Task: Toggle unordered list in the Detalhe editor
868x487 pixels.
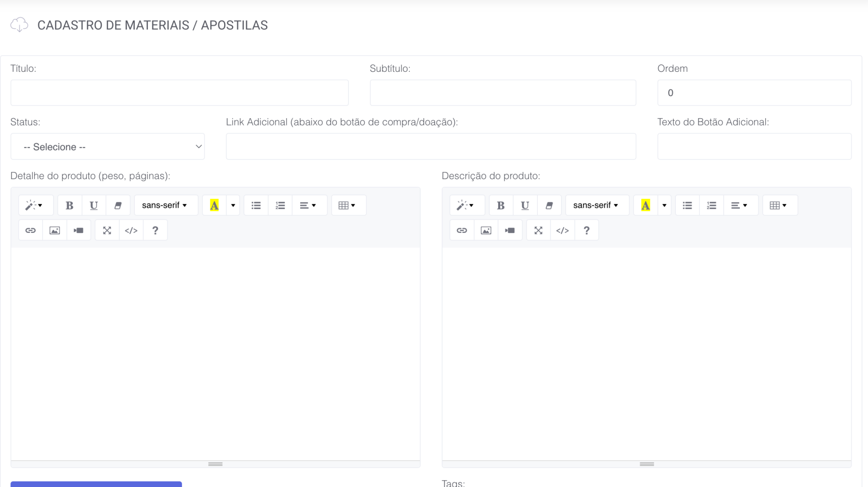Action: pos(256,206)
